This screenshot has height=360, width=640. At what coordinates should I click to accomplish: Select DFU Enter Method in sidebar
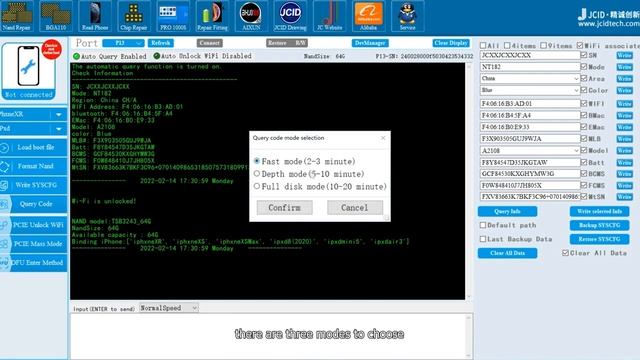click(33, 262)
